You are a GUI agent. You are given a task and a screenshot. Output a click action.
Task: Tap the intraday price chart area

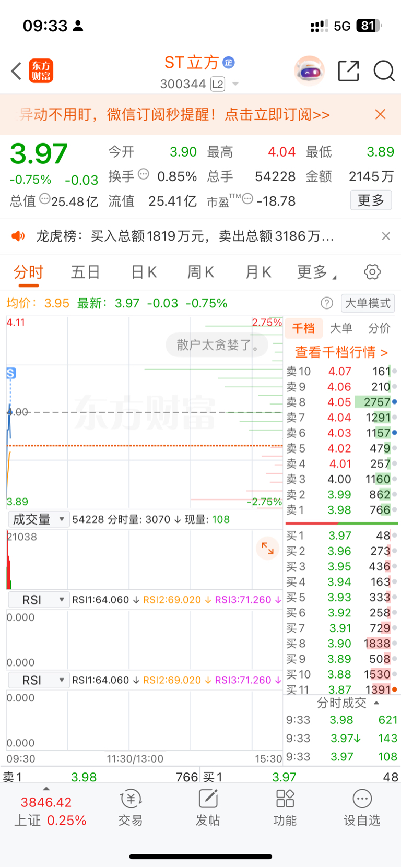pyautogui.click(x=144, y=412)
